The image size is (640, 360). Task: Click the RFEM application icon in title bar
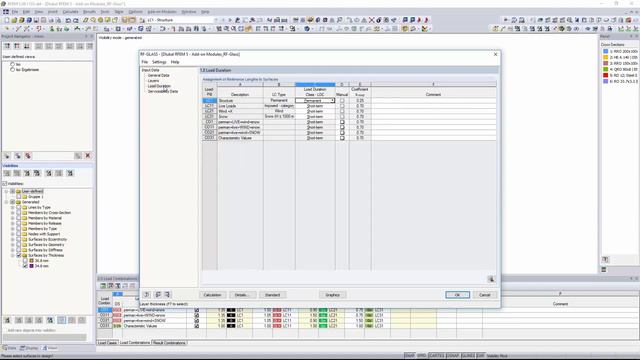click(x=4, y=3)
